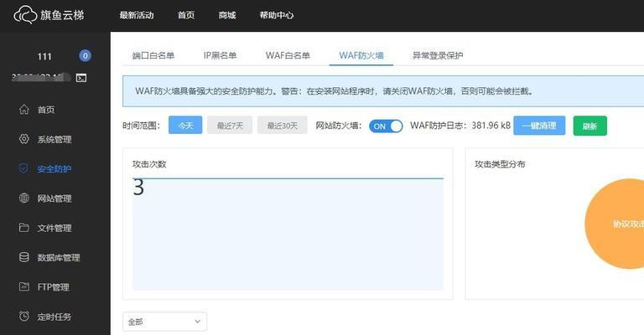Screen dimensions: 644x335
Task: Open 网站管理 in the left sidebar
Action: point(55,198)
